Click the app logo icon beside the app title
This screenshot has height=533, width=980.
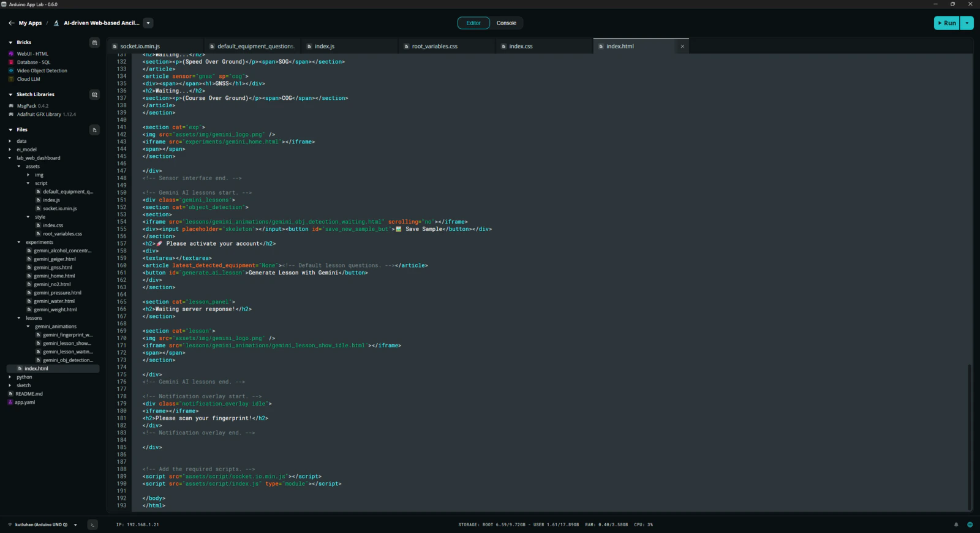coord(56,23)
